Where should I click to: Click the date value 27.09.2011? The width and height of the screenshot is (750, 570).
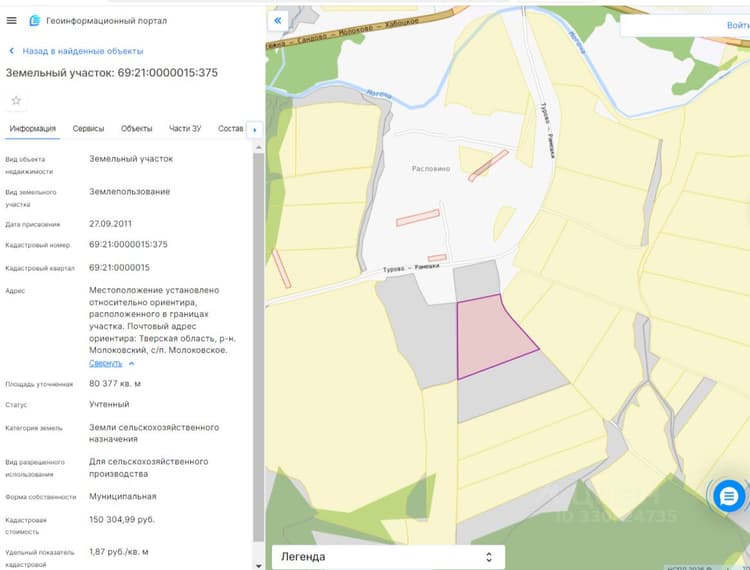110,224
